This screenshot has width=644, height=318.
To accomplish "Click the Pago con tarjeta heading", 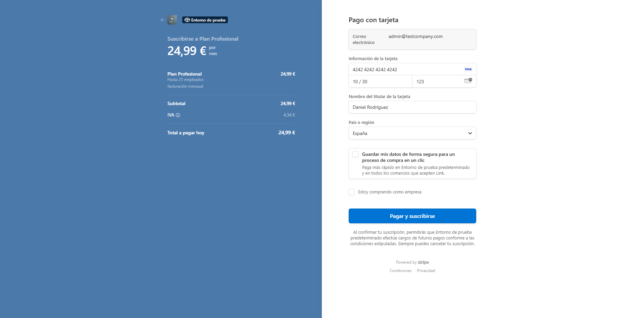I will [x=374, y=20].
